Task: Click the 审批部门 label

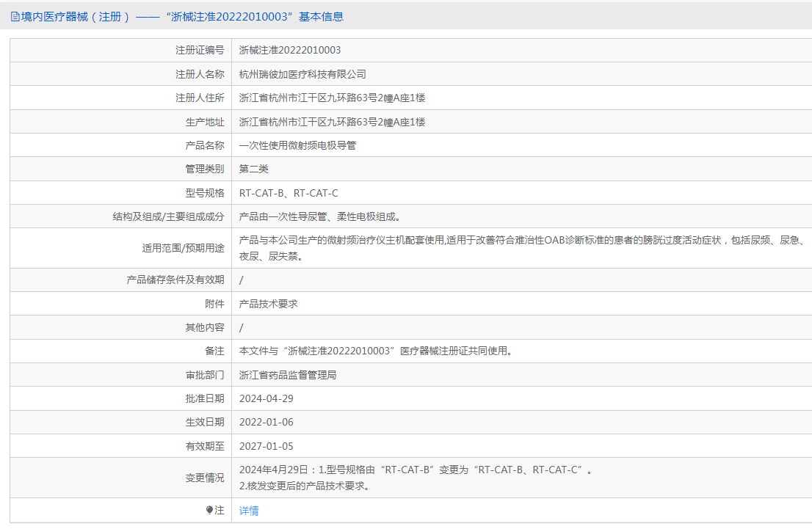Action: point(205,375)
